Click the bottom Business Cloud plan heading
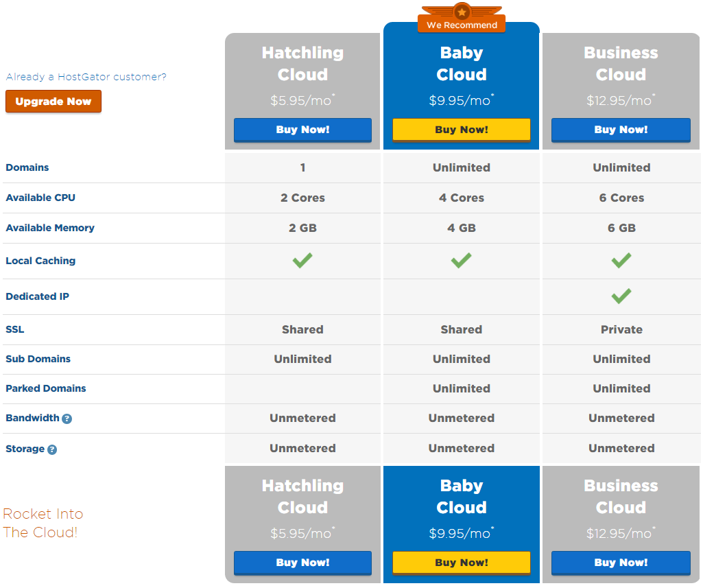 point(621,497)
